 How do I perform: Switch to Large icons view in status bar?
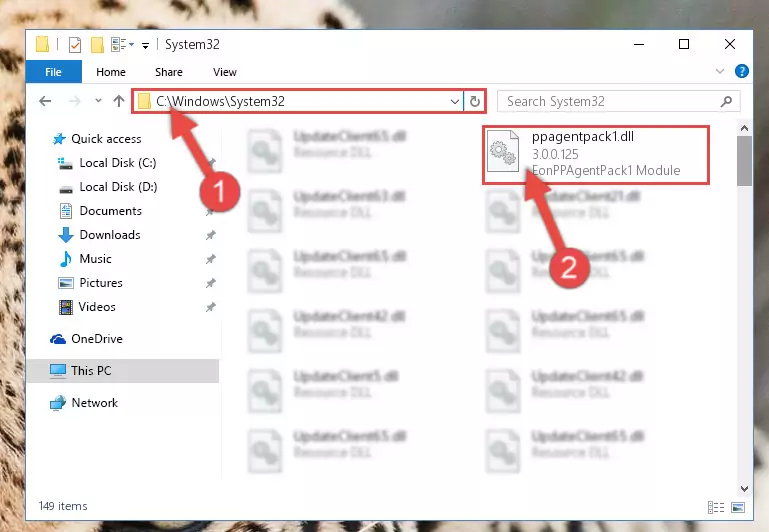pos(738,507)
